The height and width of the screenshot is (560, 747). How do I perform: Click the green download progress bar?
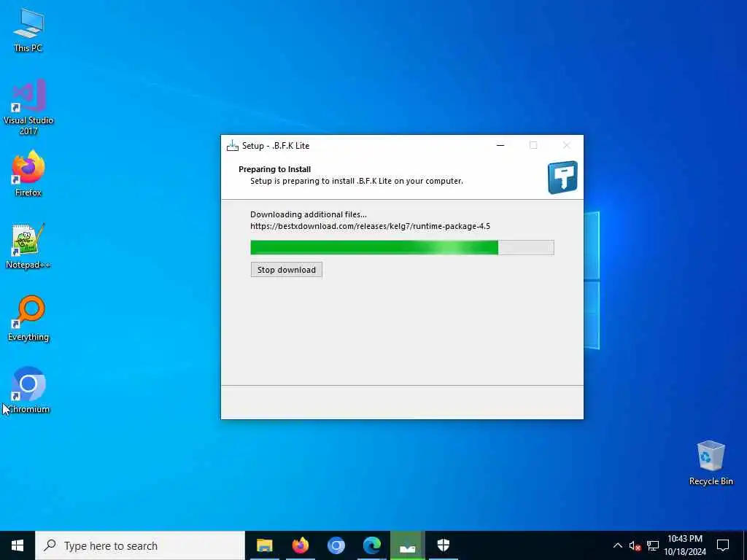coord(402,248)
